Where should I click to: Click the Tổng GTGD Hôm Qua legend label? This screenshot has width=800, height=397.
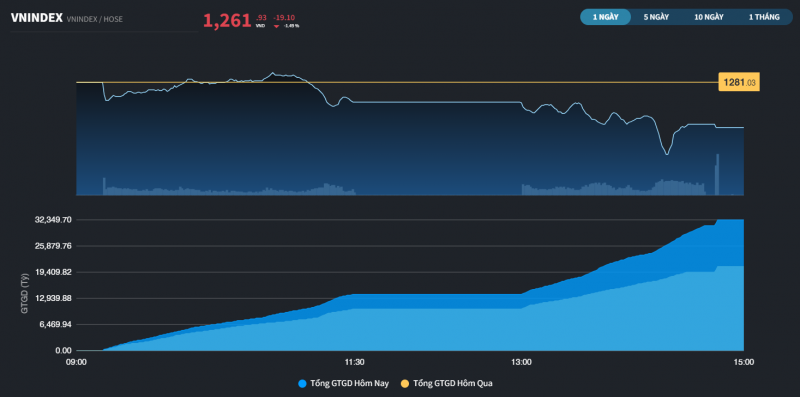click(453, 383)
